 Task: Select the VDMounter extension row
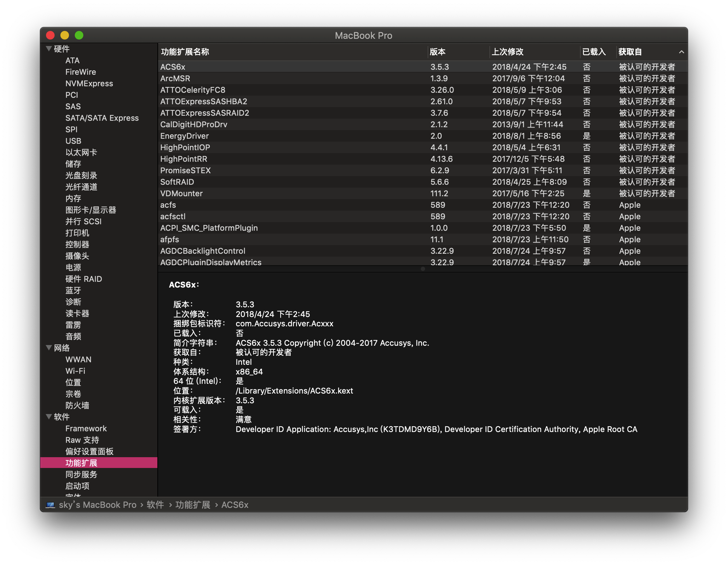[423, 193]
